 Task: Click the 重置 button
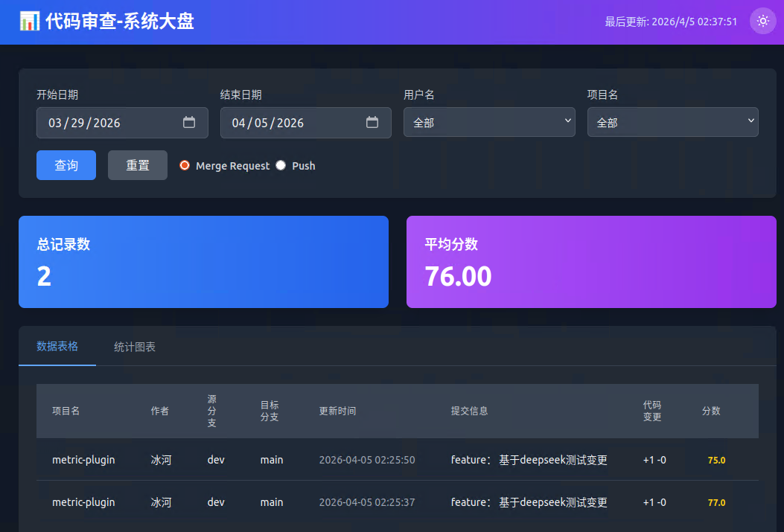138,165
